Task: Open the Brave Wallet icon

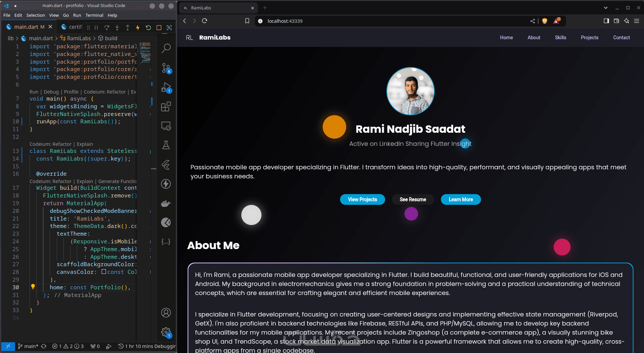Action: click(x=616, y=21)
